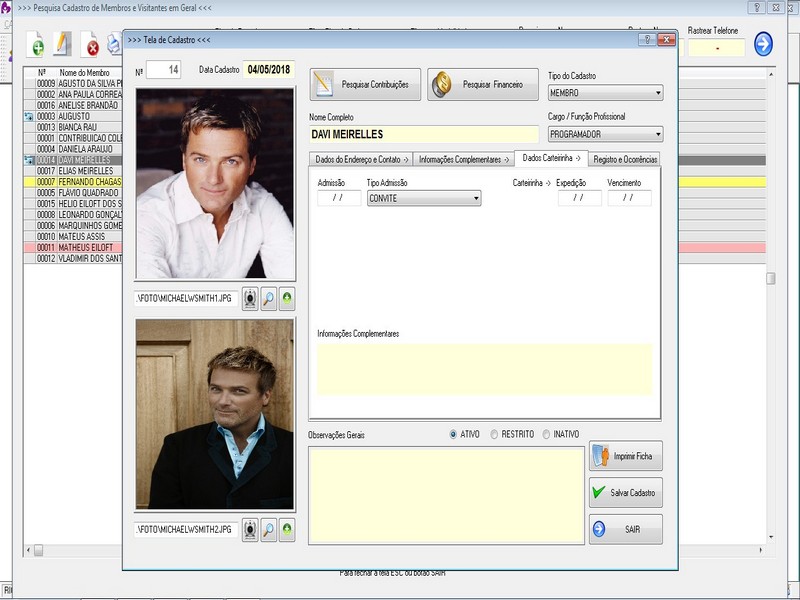Click the Nº field showing 14

point(163,70)
